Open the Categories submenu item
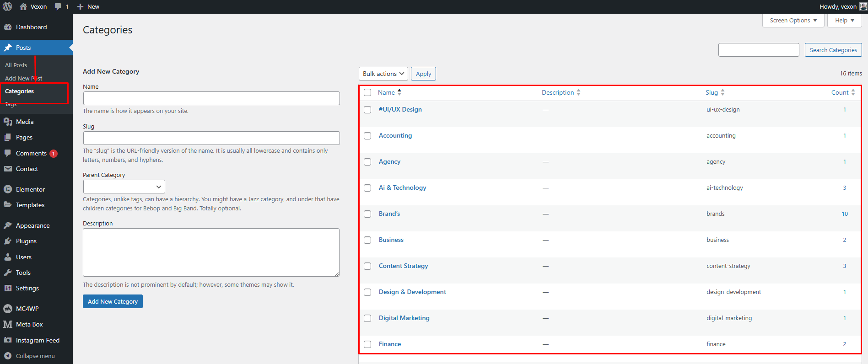 click(19, 91)
